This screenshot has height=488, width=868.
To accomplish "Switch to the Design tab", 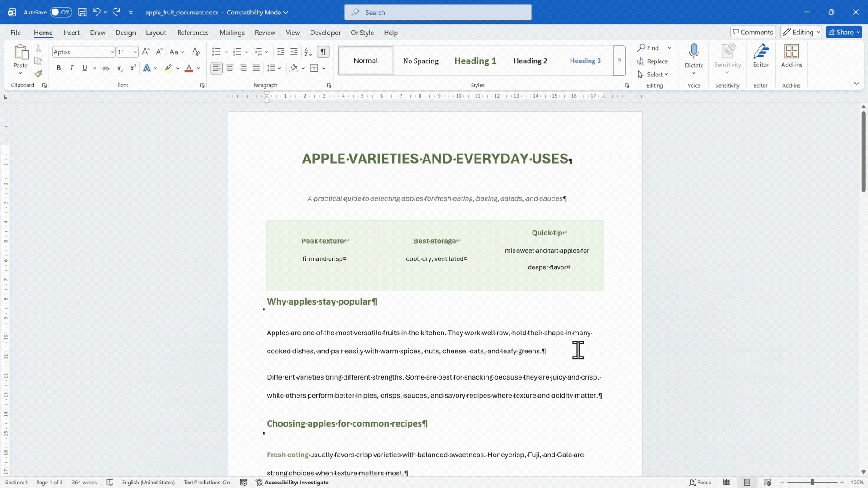I will click(x=126, y=33).
